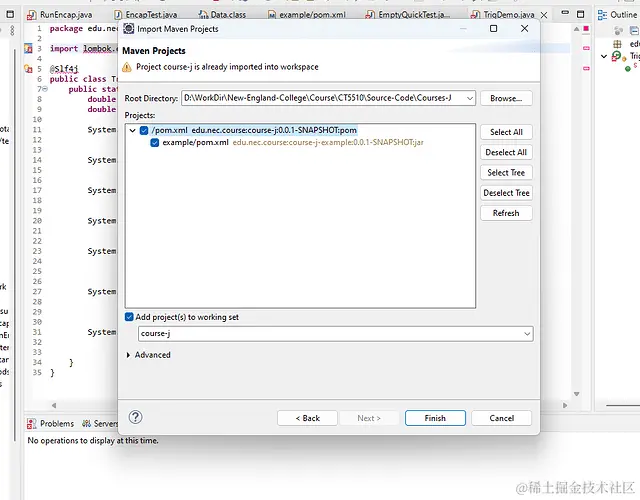Click the Browse... button for root directory
This screenshot has width=640, height=500.
pyautogui.click(x=506, y=98)
